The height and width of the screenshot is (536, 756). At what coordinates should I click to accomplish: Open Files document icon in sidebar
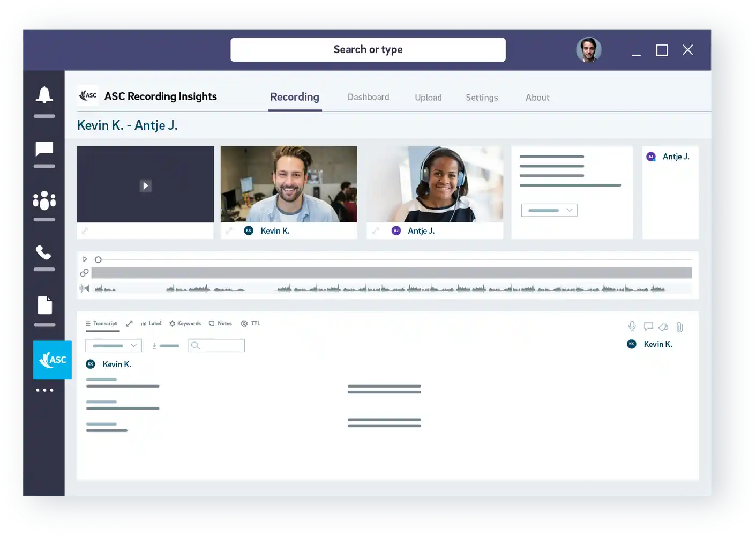pyautogui.click(x=45, y=305)
